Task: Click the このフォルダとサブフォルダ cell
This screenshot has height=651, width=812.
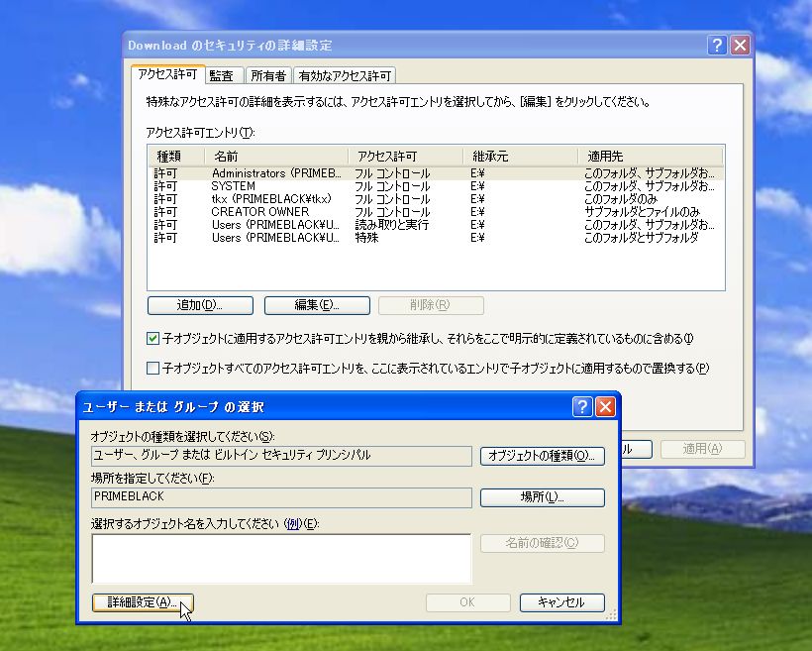Action: [641, 238]
